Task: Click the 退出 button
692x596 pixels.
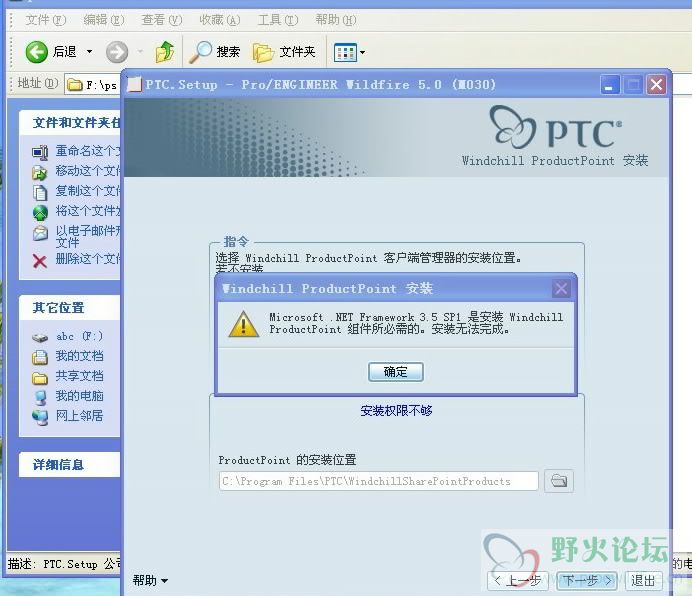Action: click(643, 581)
